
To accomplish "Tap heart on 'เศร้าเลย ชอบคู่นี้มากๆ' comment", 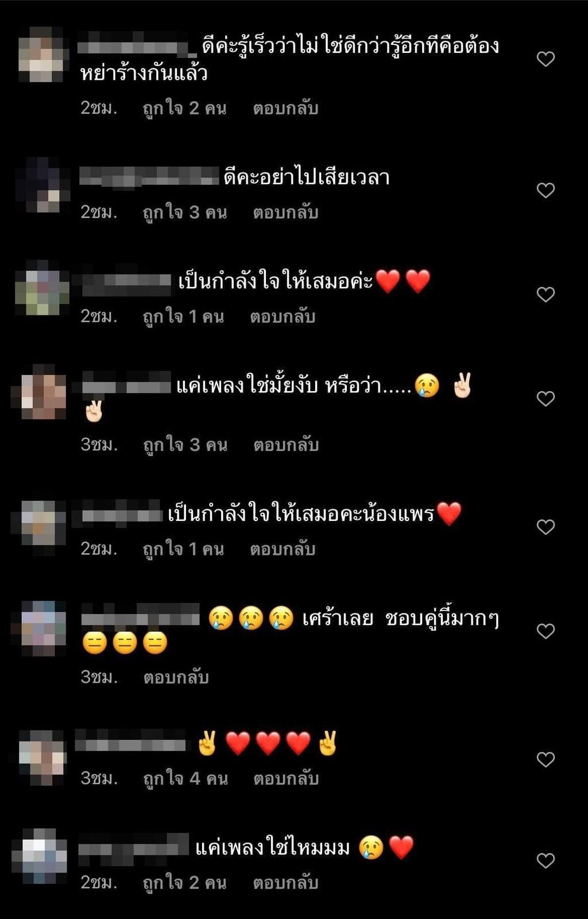I will (546, 631).
